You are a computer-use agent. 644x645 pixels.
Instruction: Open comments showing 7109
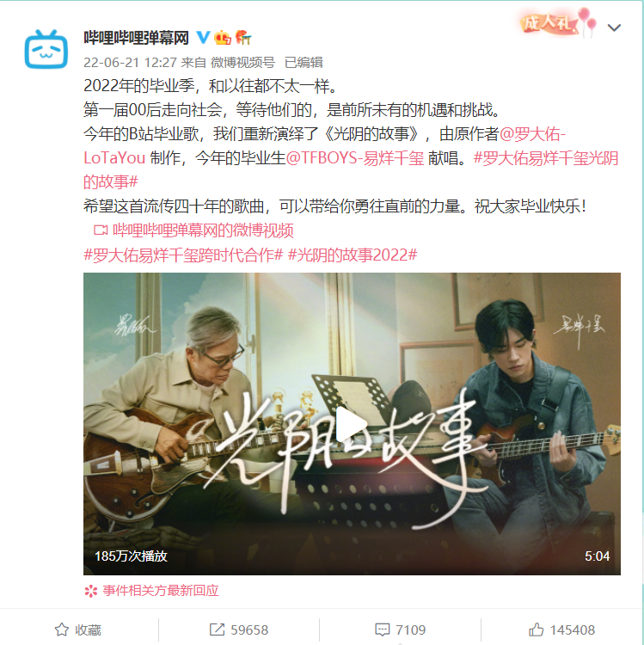[400, 630]
